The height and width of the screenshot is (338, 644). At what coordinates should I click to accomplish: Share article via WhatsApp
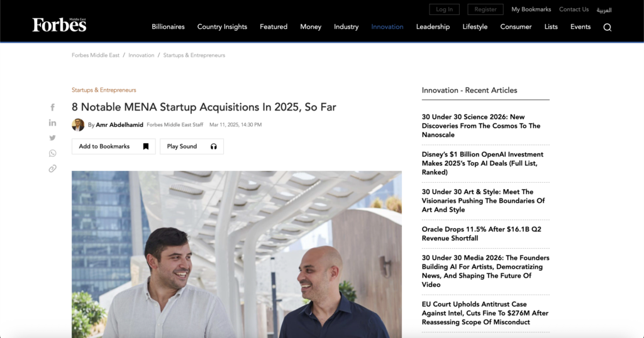[53, 153]
